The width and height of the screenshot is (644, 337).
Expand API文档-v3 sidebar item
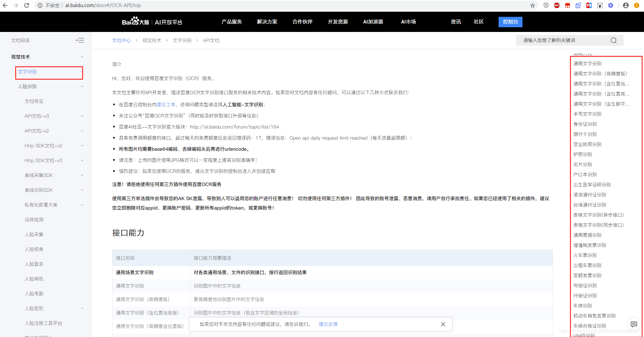(82, 116)
